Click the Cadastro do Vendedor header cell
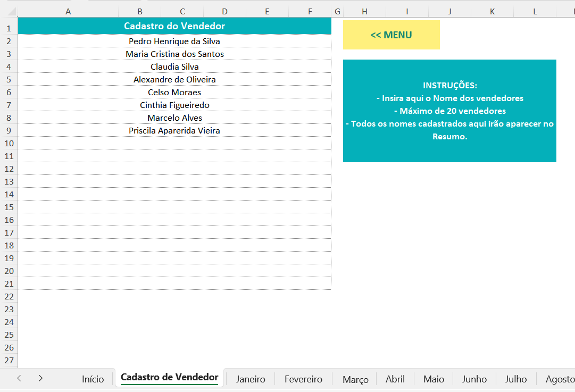 [x=174, y=26]
